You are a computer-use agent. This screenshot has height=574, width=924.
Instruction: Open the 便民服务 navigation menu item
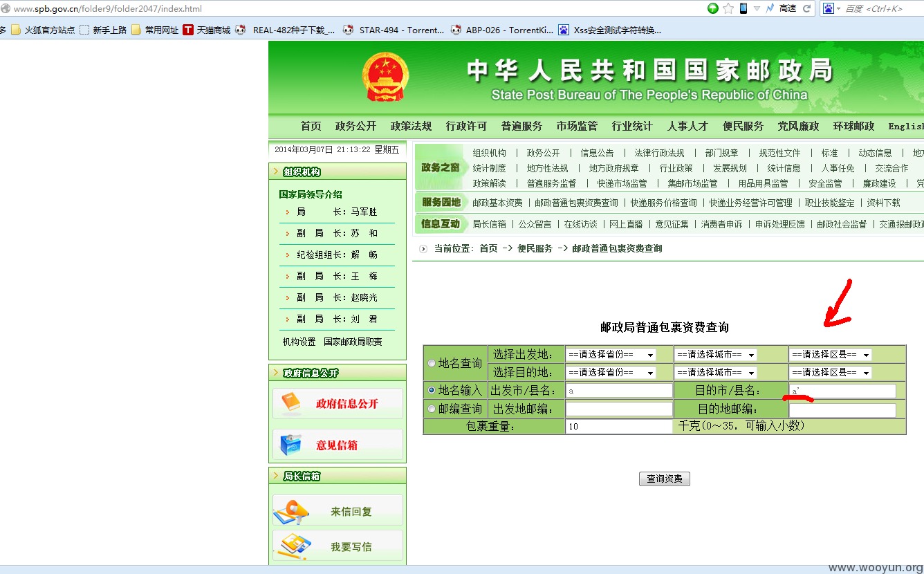[x=743, y=126]
